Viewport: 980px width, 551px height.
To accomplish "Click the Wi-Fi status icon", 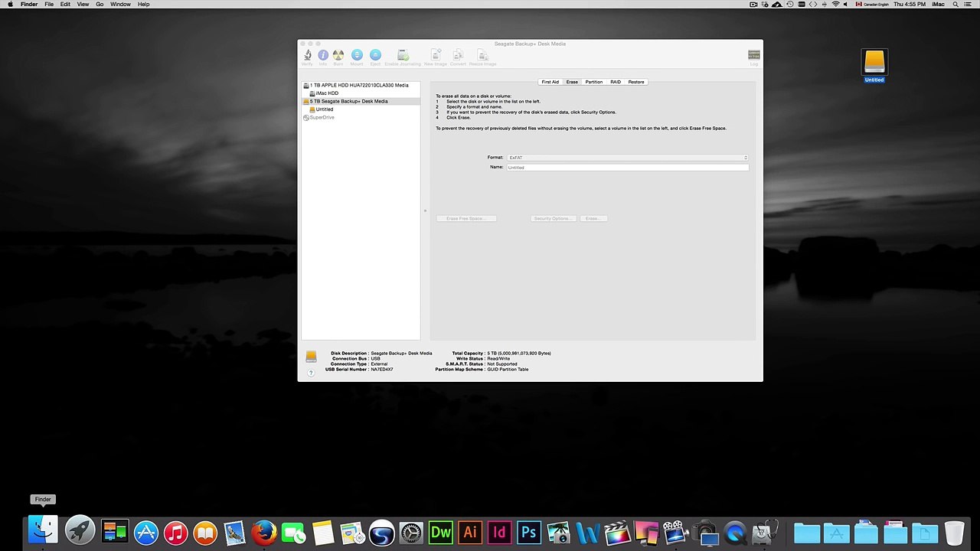I will (x=835, y=5).
